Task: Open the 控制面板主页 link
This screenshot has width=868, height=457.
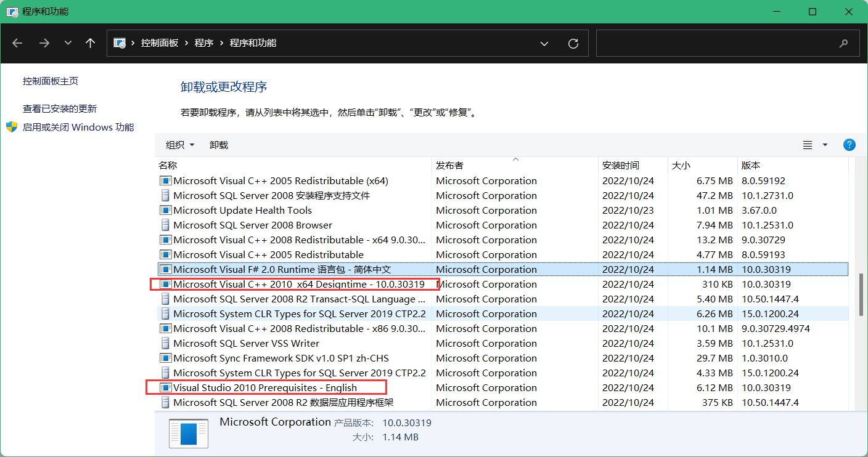Action: click(51, 81)
